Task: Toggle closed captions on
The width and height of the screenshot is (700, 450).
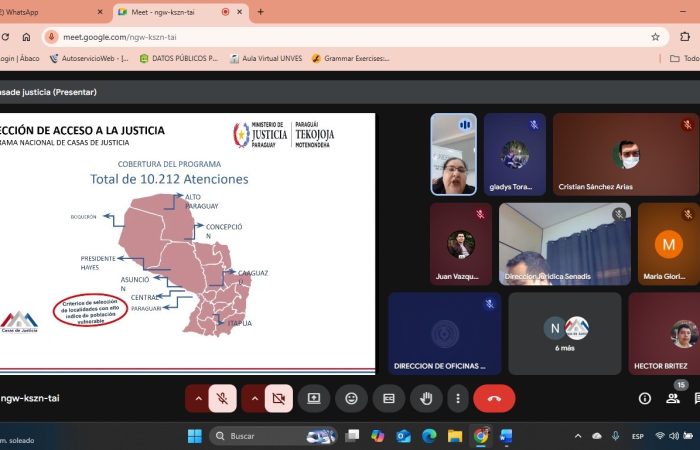Action: pos(388,398)
